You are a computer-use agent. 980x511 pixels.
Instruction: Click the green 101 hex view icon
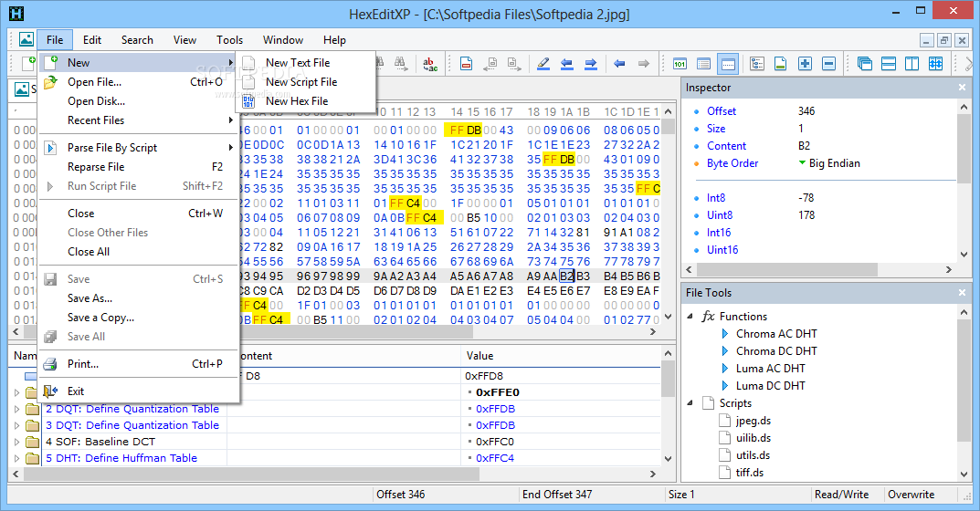680,64
